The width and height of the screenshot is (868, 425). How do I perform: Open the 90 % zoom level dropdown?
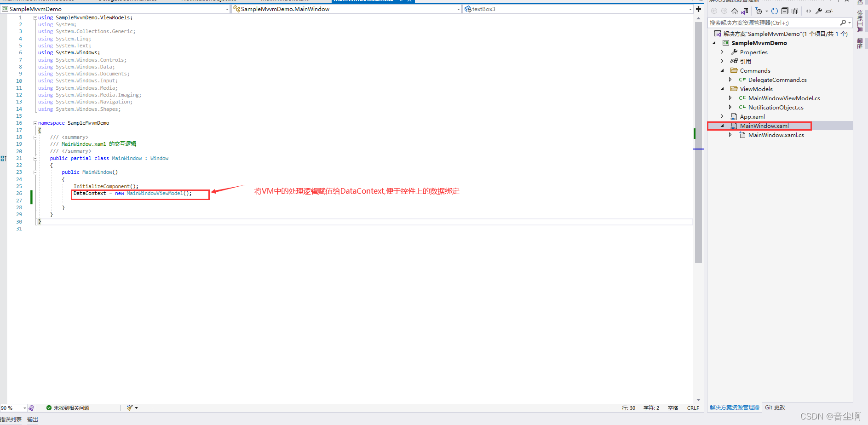point(24,408)
